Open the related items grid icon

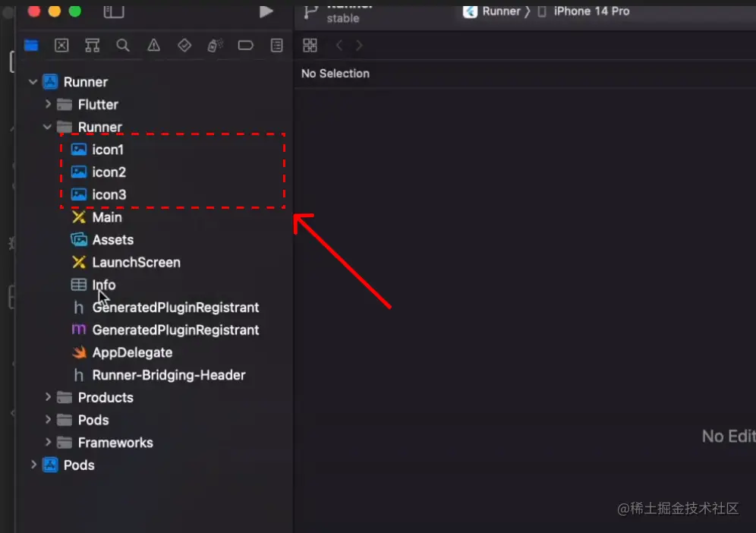[x=310, y=46]
